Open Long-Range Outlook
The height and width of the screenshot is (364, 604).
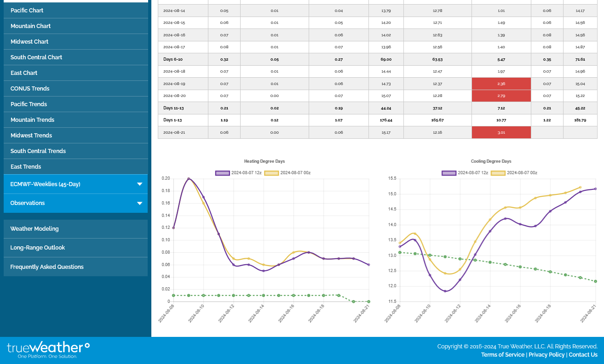(x=38, y=248)
